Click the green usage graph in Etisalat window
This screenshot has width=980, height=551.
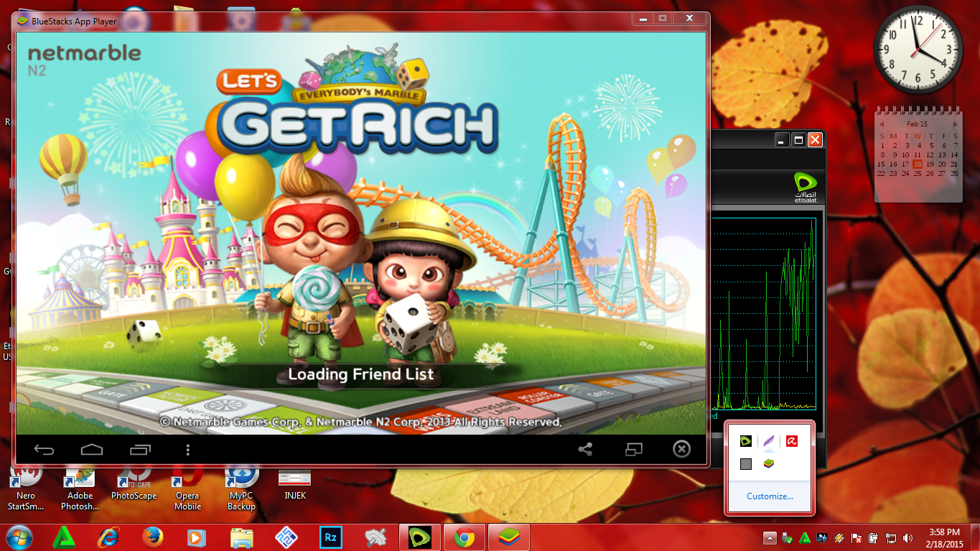point(765,313)
